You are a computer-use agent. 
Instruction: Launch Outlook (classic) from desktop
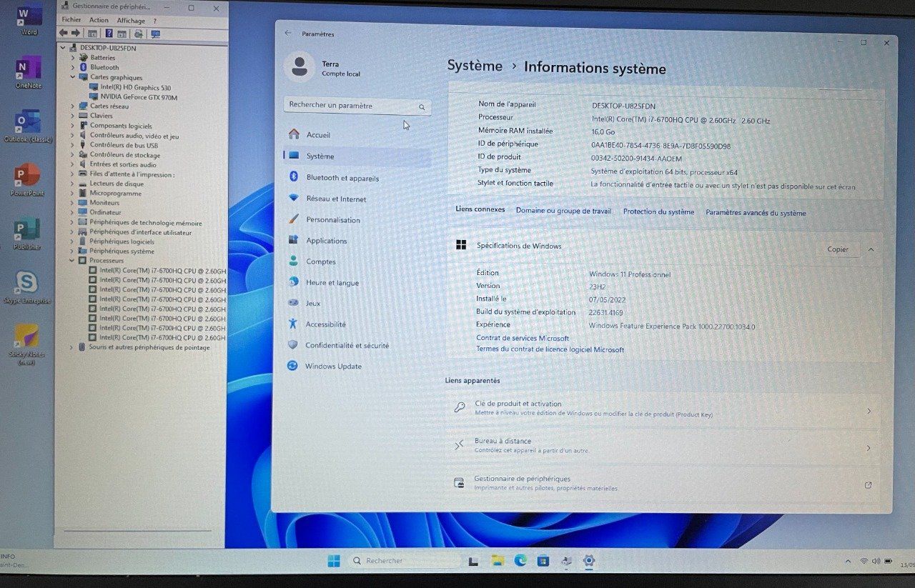pyautogui.click(x=28, y=126)
